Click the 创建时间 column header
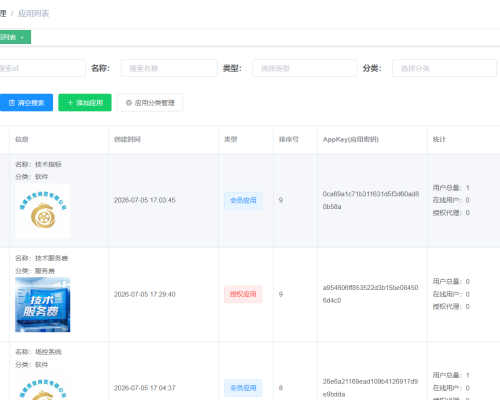 pyautogui.click(x=127, y=139)
